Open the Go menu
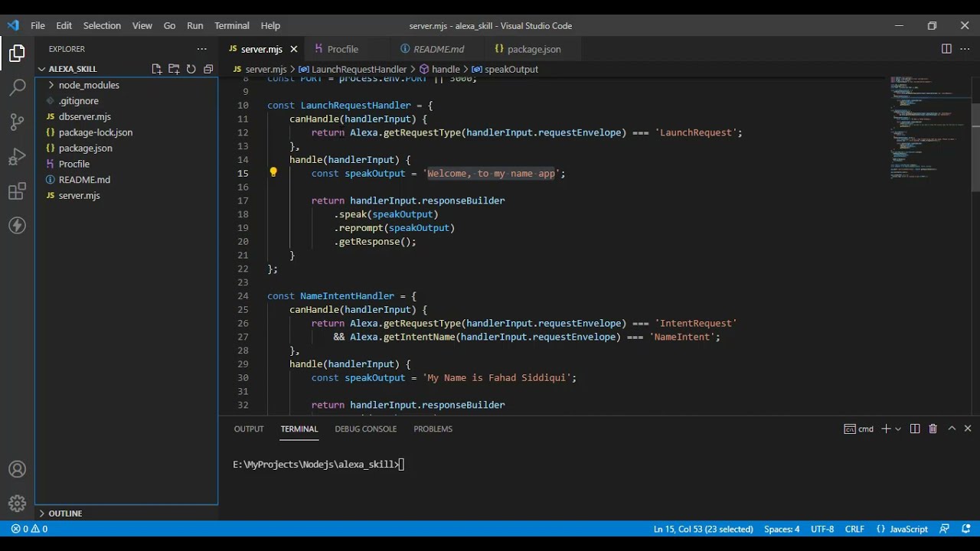This screenshot has height=551, width=980. click(169, 25)
